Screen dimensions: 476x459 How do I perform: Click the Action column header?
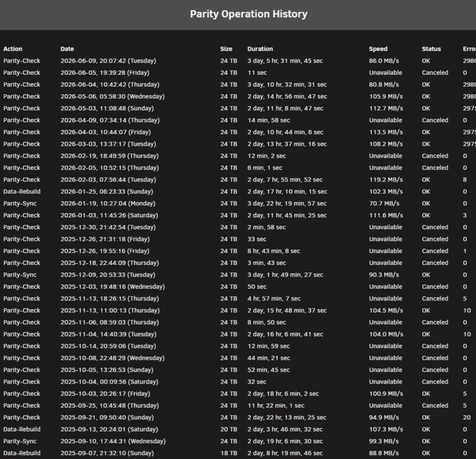[13, 49]
